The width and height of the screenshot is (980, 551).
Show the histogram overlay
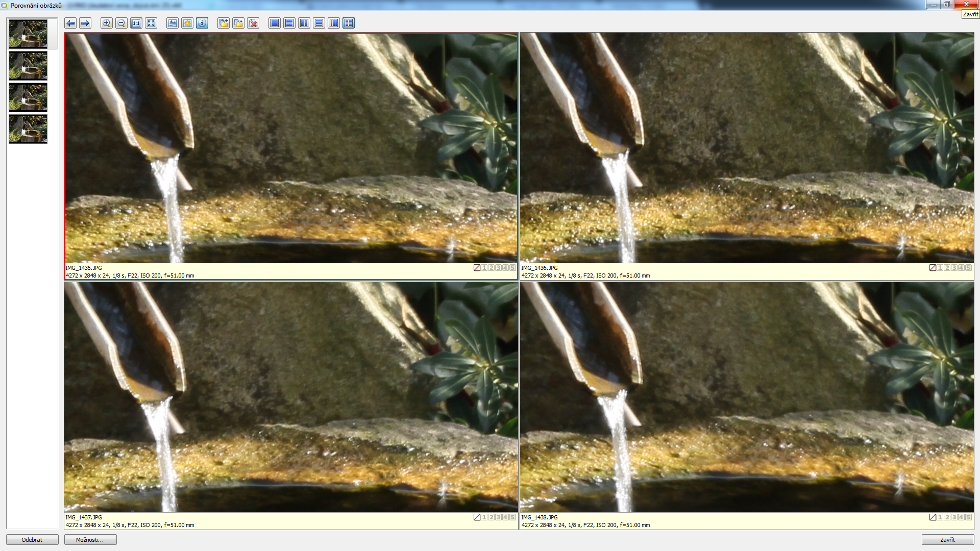(x=173, y=23)
